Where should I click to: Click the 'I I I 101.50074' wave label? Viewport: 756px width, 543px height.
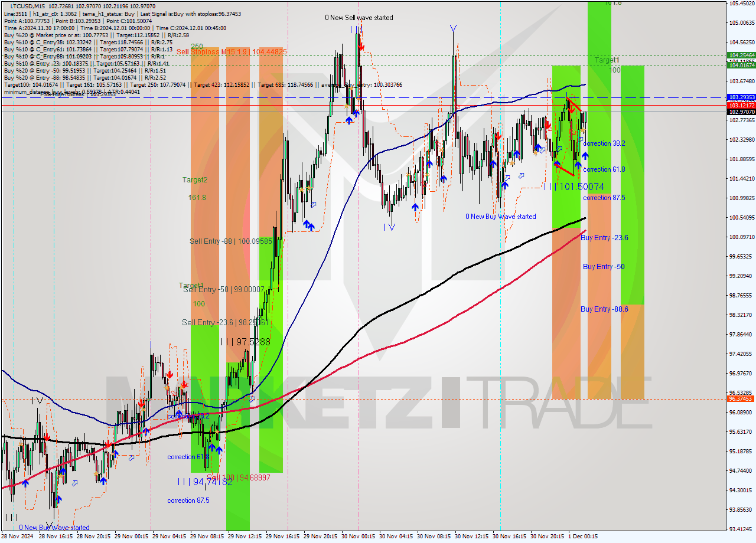click(x=573, y=187)
